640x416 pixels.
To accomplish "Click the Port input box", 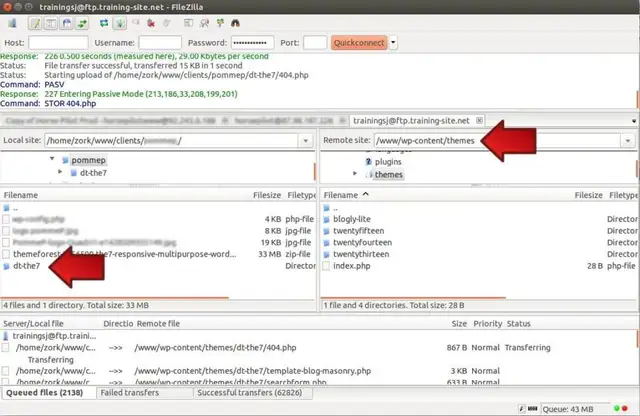I will [315, 42].
